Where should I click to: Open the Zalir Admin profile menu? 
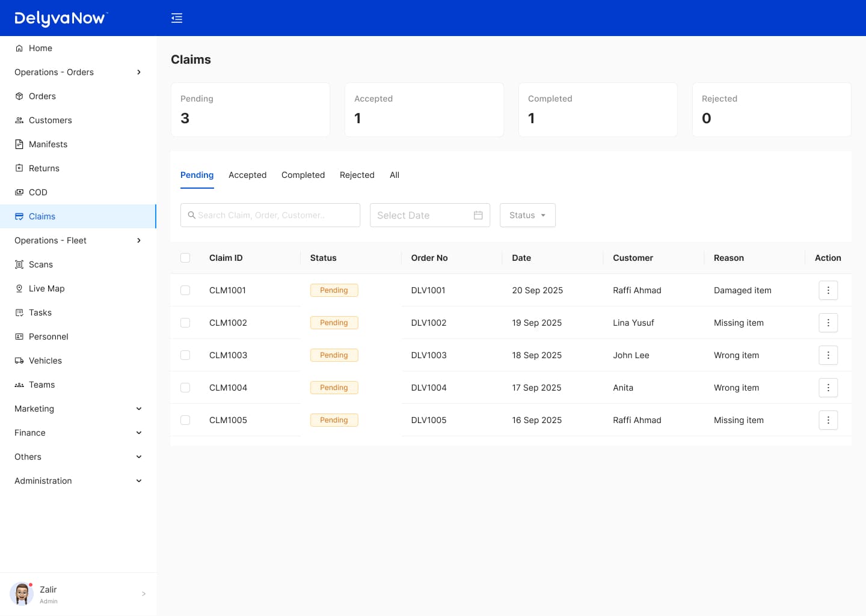click(x=78, y=594)
